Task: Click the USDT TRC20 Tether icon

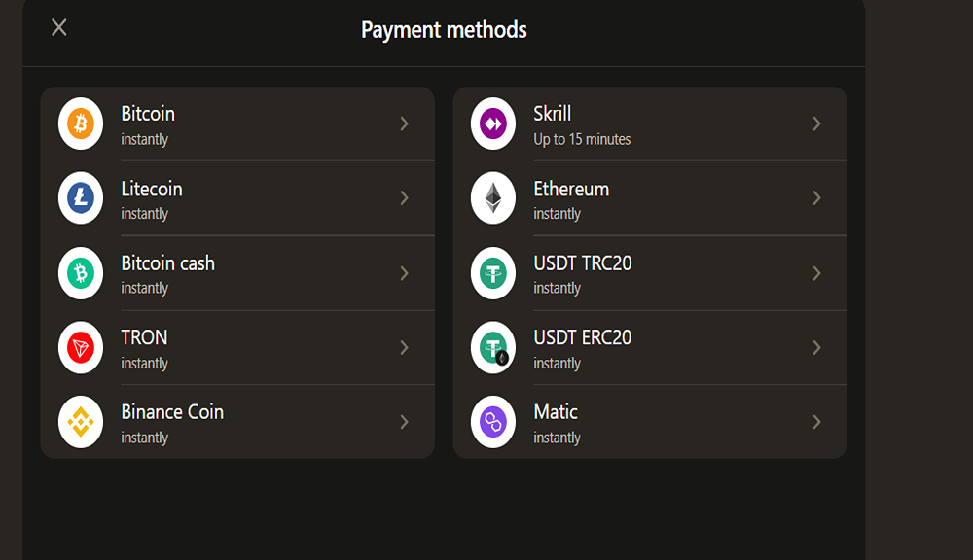Action: pyautogui.click(x=493, y=273)
